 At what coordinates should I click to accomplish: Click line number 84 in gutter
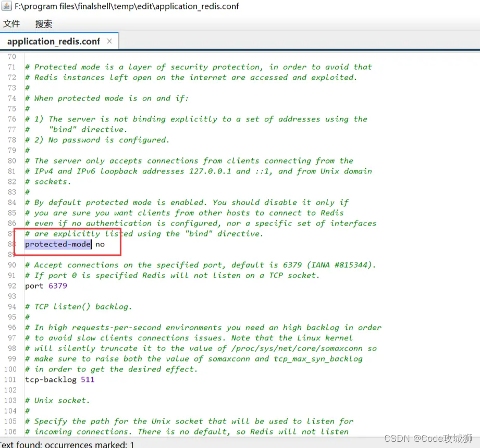click(12, 203)
